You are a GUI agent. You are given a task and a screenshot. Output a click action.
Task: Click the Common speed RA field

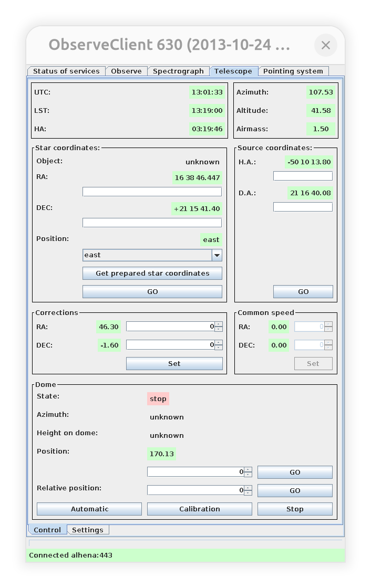click(x=310, y=327)
